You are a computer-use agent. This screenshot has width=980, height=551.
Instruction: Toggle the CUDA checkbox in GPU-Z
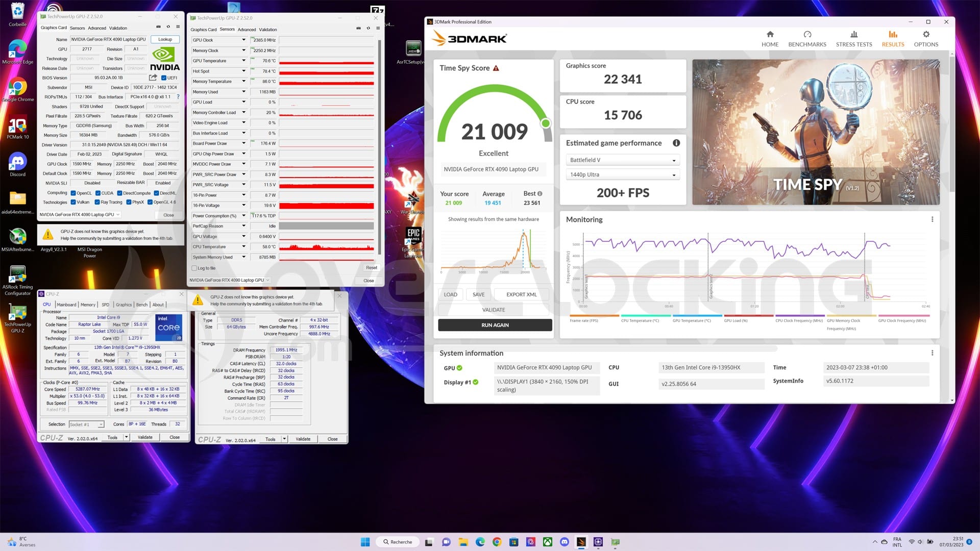(98, 193)
